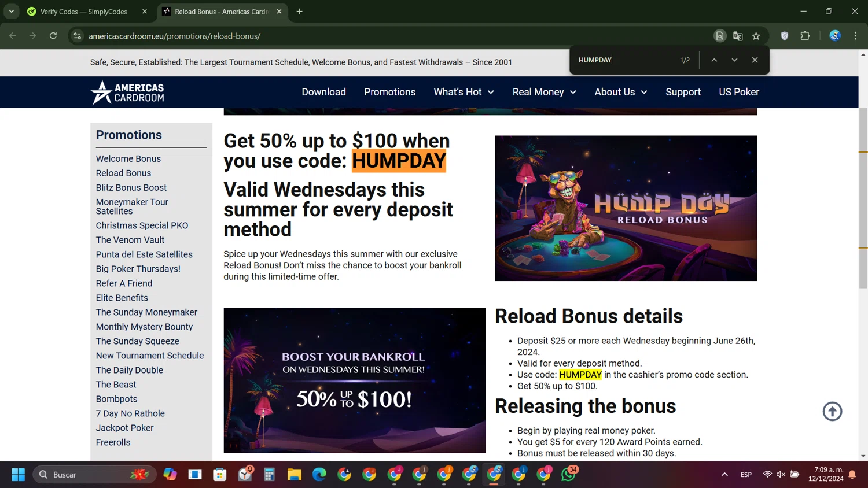Open Elite Benefits link
Image resolution: width=868 pixels, height=488 pixels.
(x=122, y=298)
